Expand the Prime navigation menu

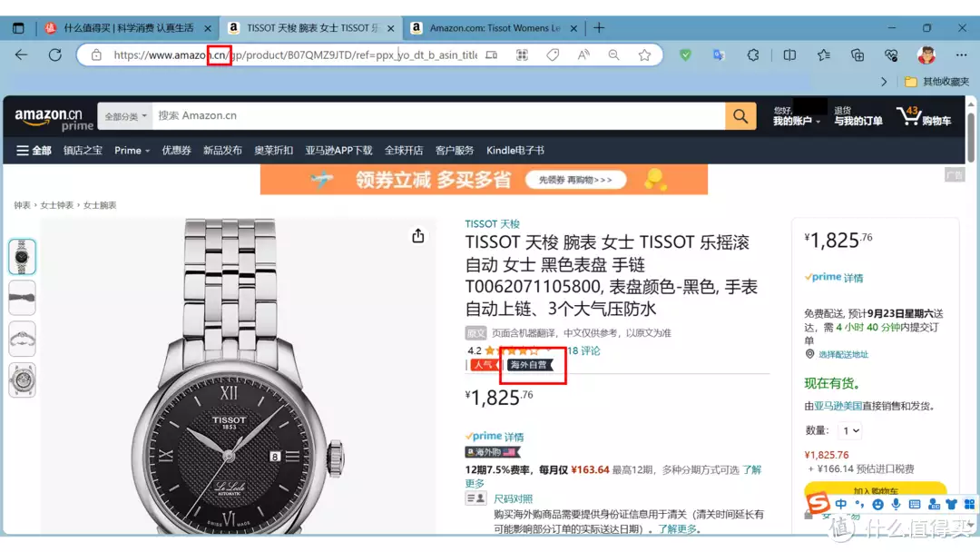(x=132, y=151)
